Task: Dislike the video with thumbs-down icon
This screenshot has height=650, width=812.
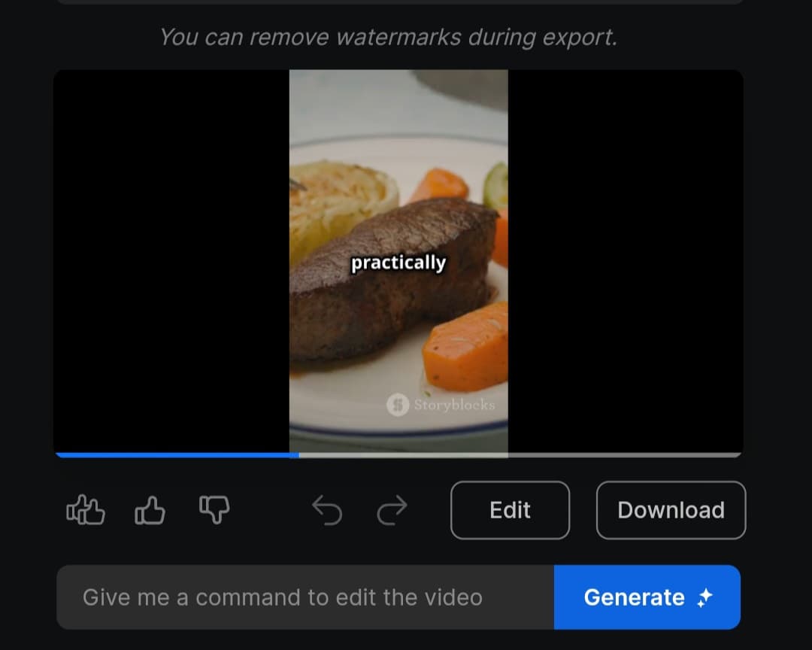Action: (x=214, y=510)
